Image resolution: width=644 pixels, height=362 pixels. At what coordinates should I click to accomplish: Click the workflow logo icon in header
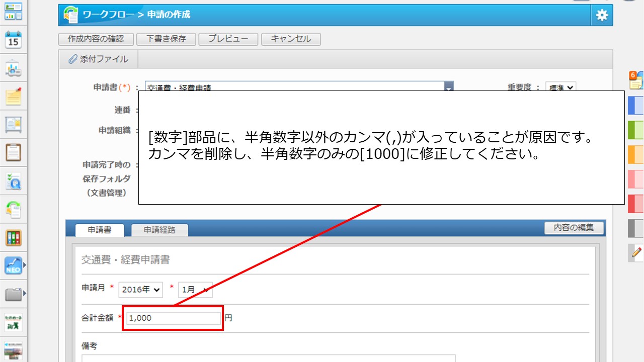(71, 15)
